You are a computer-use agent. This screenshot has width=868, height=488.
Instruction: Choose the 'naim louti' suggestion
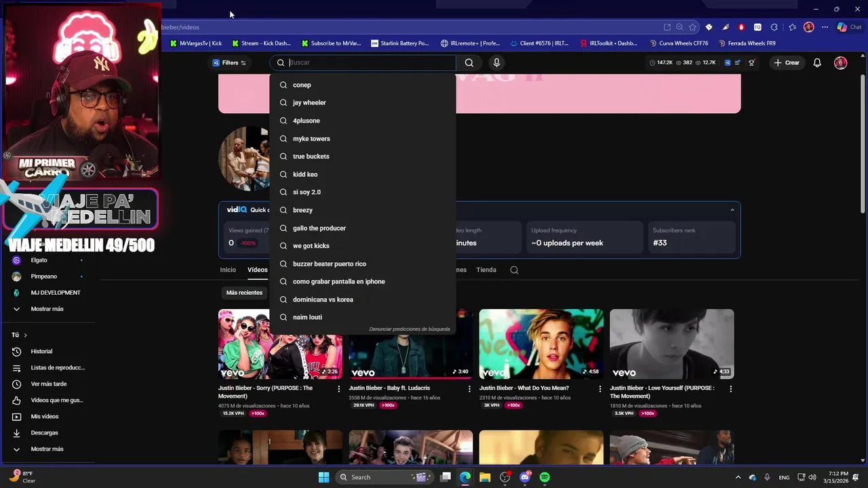pyautogui.click(x=363, y=317)
